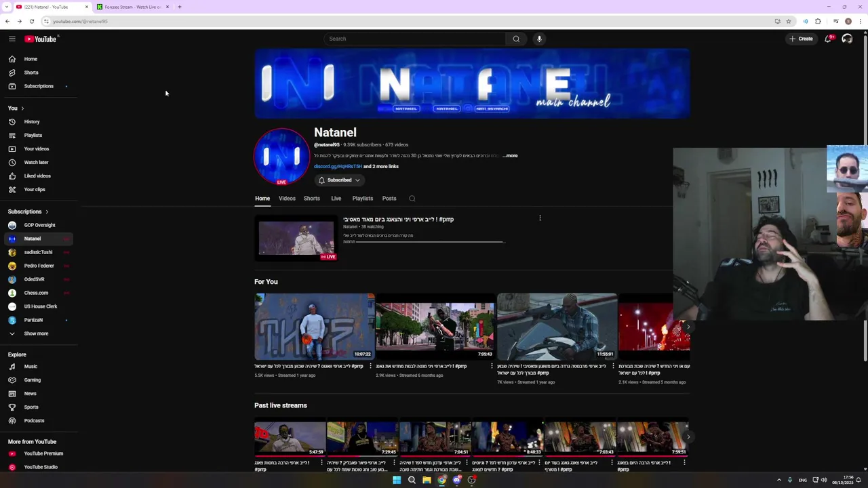This screenshot has width=868, height=488.
Task: Switch to the Posts tab
Action: pos(389,199)
